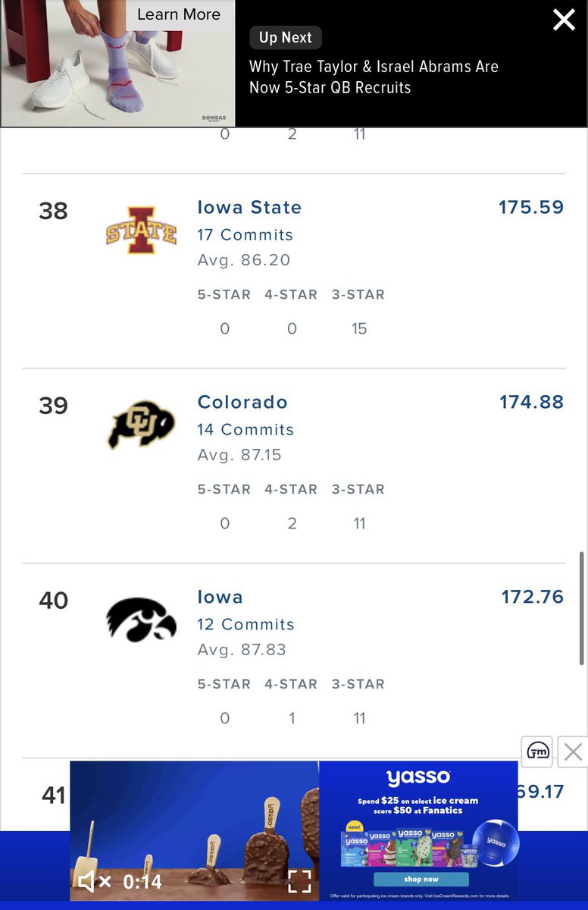Expand the video to fullscreen
The image size is (588, 910).
click(x=299, y=881)
